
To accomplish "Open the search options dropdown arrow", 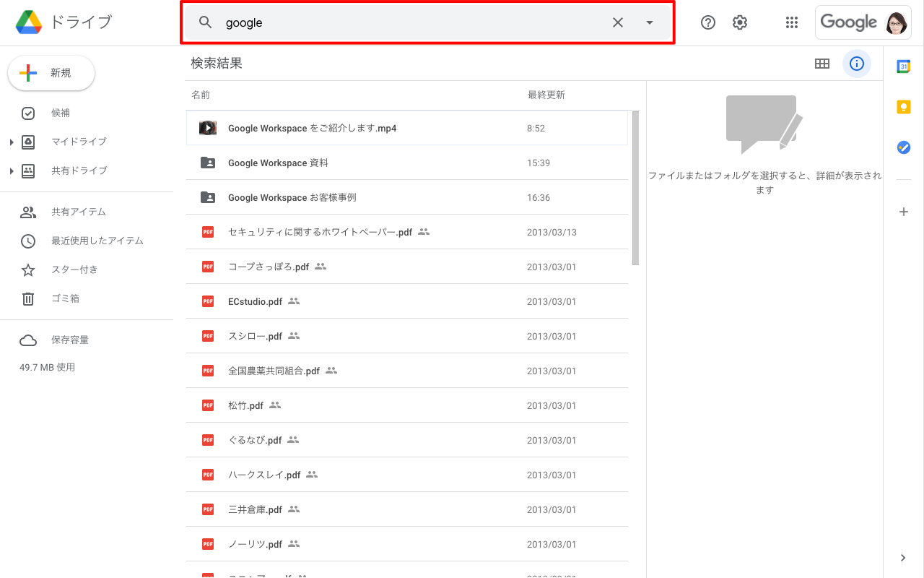I will click(x=650, y=22).
